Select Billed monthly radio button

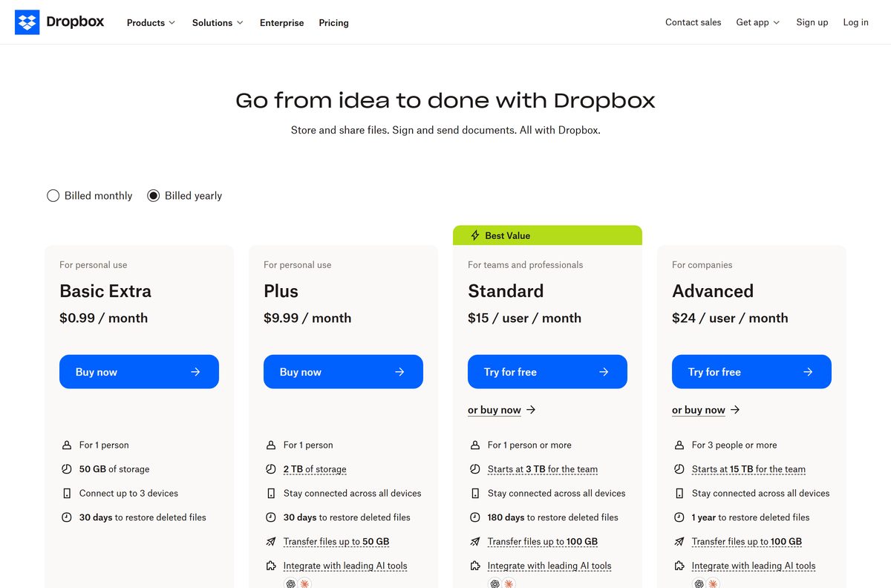point(53,196)
